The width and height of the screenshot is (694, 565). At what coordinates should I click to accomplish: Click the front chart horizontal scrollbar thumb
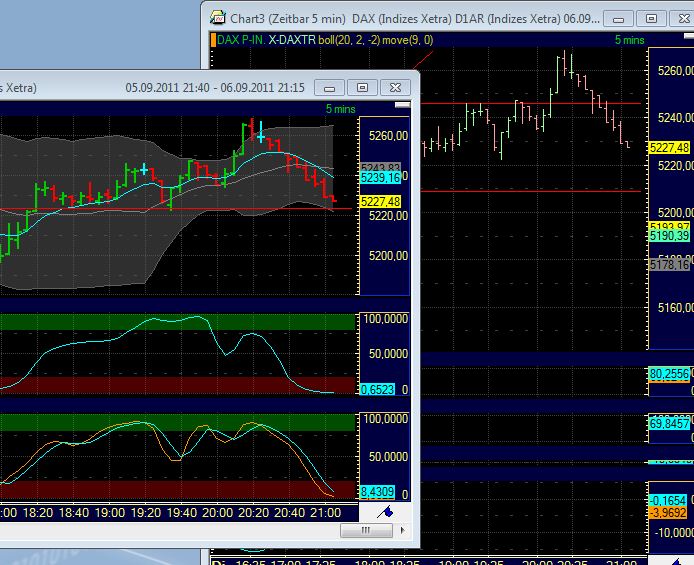(x=366, y=530)
